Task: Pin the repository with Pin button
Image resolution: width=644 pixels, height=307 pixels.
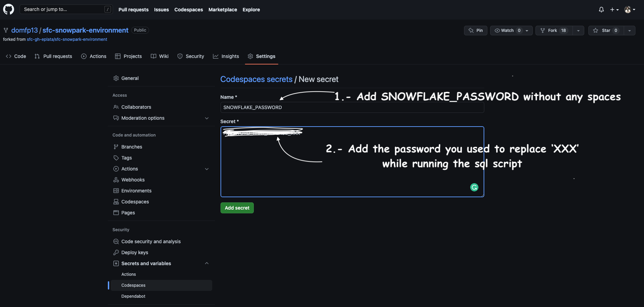Action: [x=475, y=31]
